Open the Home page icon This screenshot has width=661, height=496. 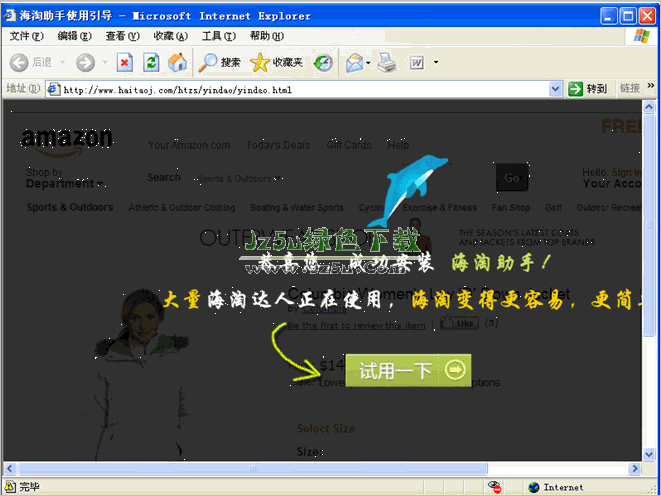pos(177,62)
